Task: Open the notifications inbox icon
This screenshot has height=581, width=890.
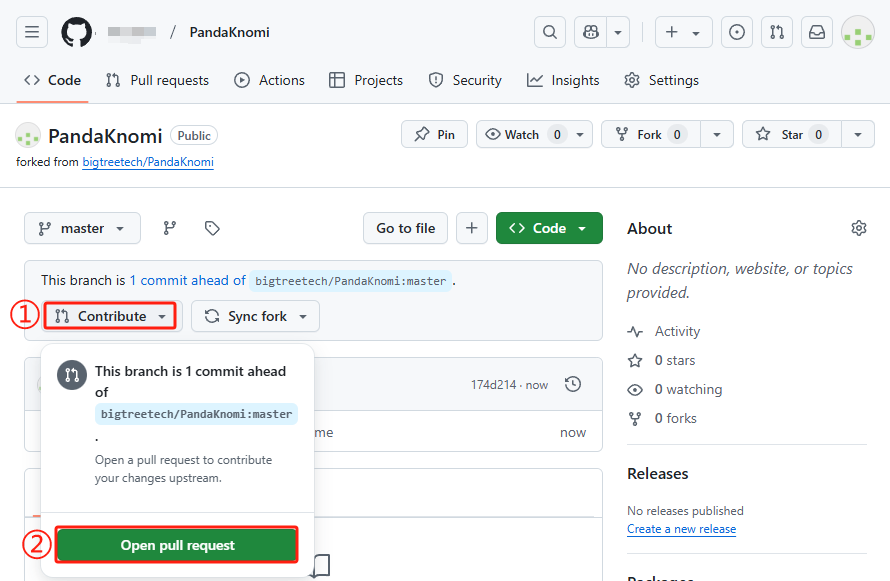Action: coord(817,32)
